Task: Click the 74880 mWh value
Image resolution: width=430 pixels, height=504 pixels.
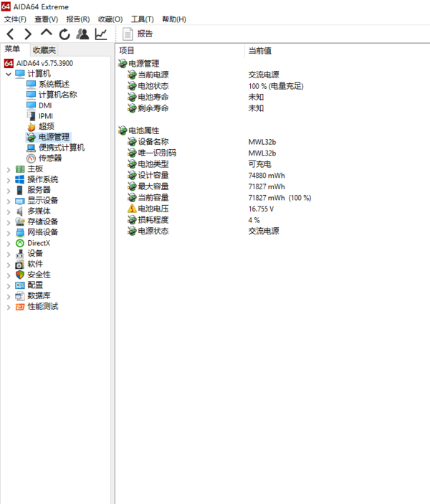Action: (267, 176)
